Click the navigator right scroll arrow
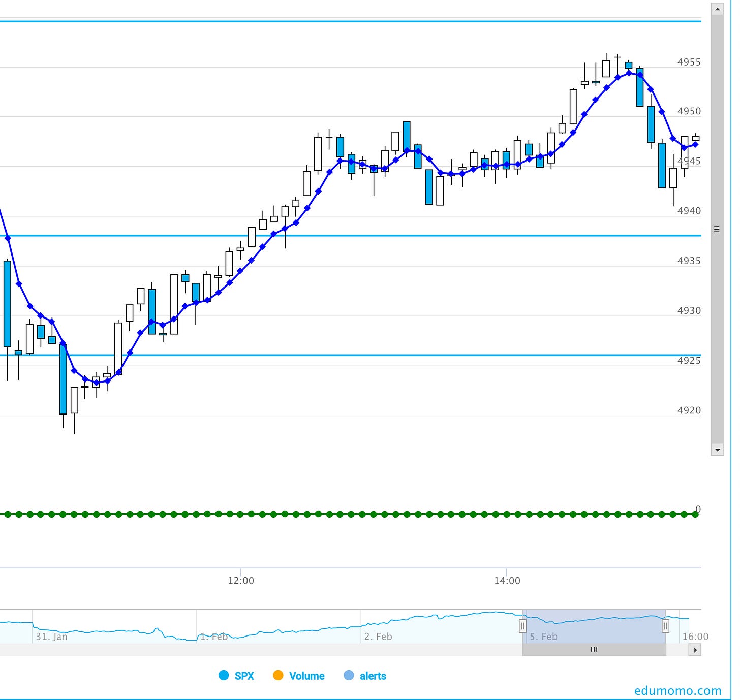Screen dimensions: 740x700 click(x=695, y=650)
